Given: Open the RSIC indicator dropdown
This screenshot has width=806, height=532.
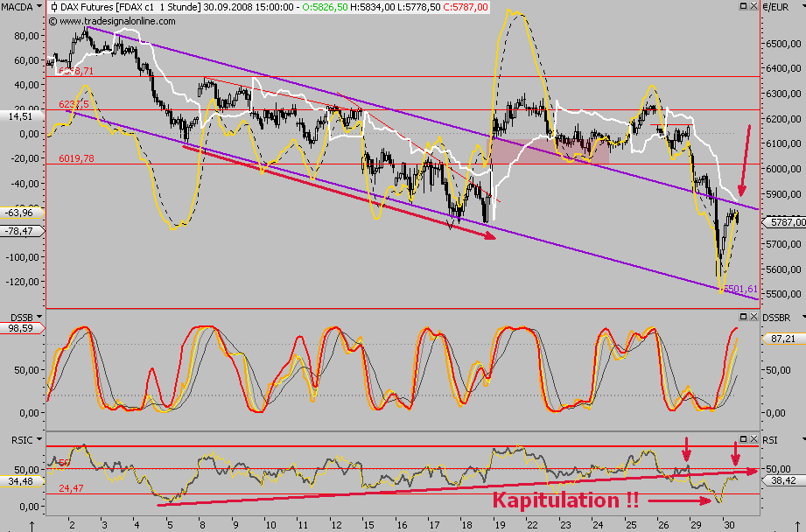Looking at the screenshot, I should pos(39,440).
